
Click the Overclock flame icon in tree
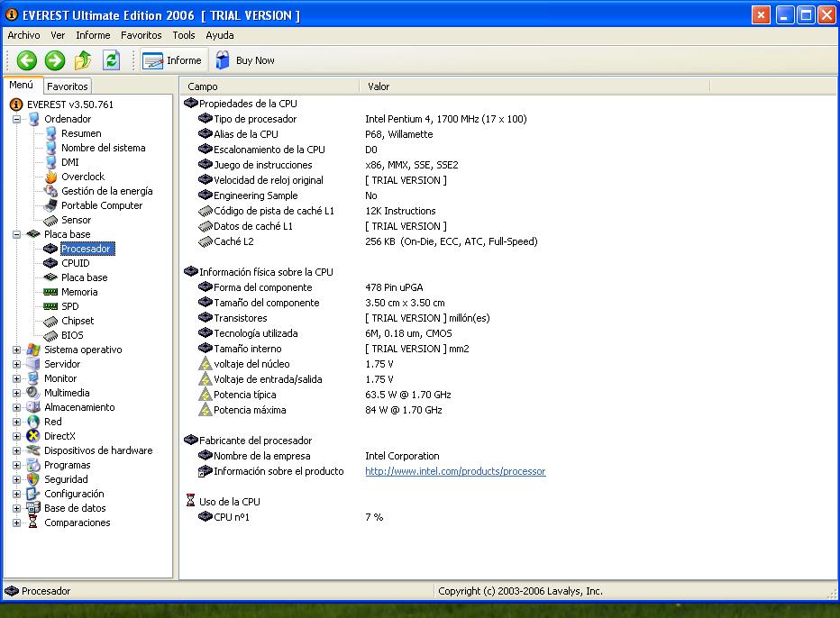click(51, 177)
